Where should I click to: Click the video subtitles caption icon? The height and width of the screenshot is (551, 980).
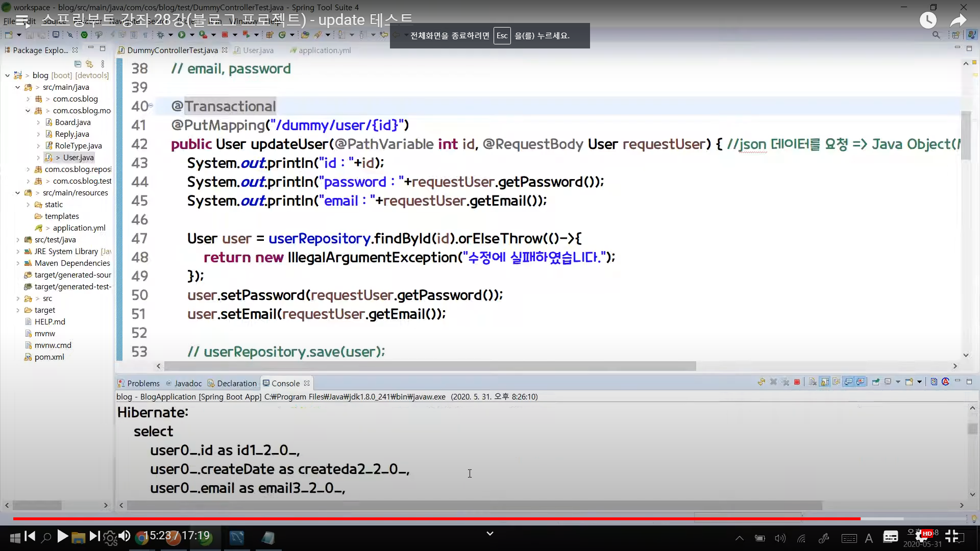[891, 536]
